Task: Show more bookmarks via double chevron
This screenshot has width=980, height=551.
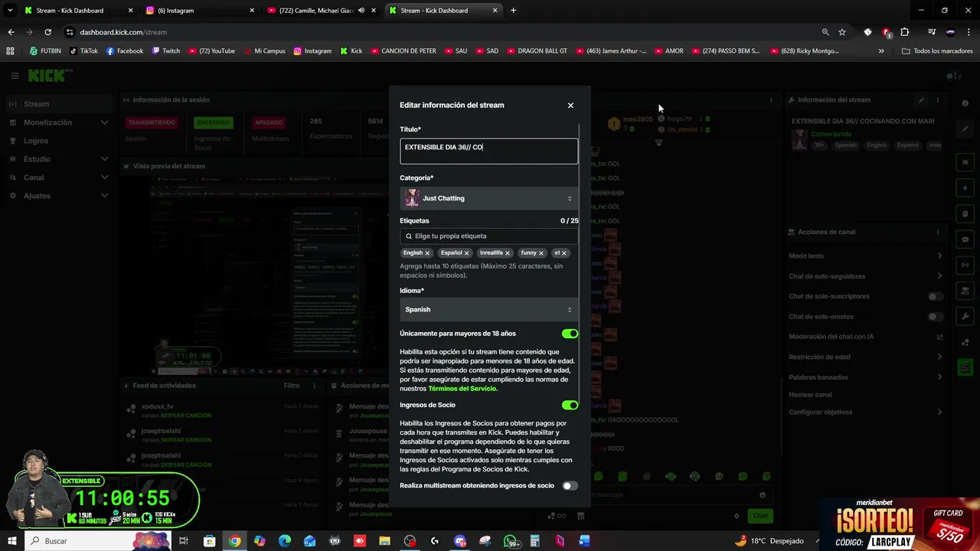Action: coord(881,51)
